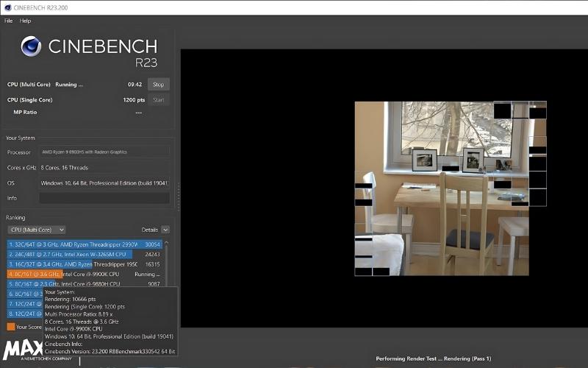Open the CPU (Multi Core) ranking dropdown
Image resolution: width=588 pixels, height=368 pixels.
coord(36,230)
